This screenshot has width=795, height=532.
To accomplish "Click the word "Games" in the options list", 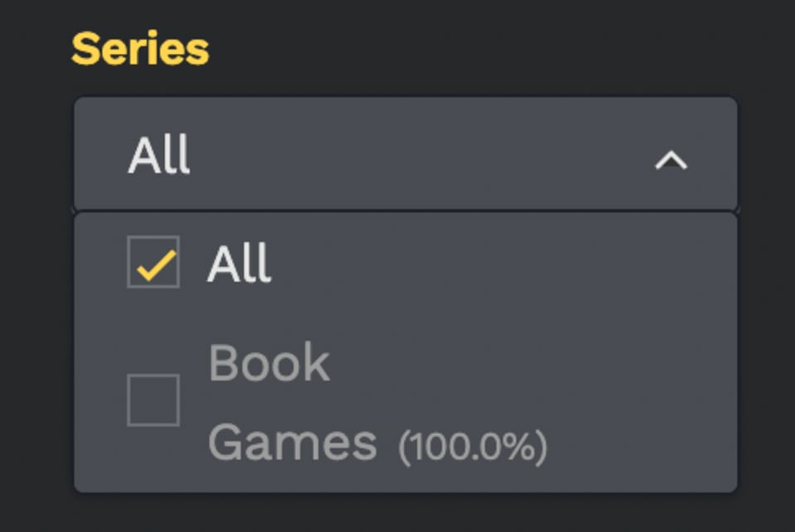I will click(x=292, y=443).
